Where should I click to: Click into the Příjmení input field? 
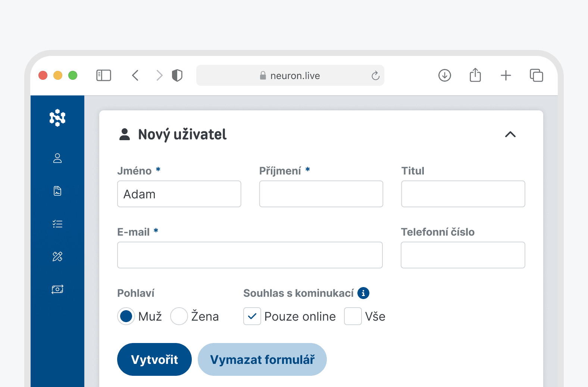pyautogui.click(x=321, y=194)
